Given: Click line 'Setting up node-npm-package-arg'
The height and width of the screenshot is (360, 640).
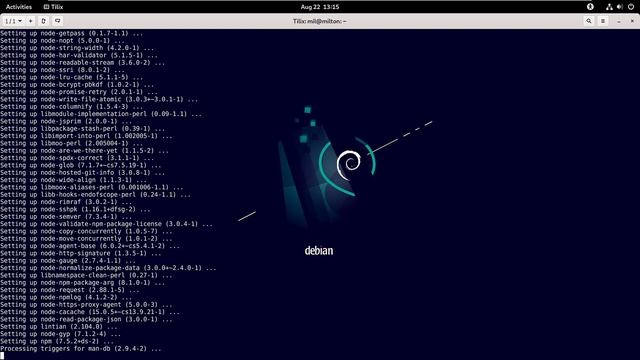Looking at the screenshot, I should point(82,283).
